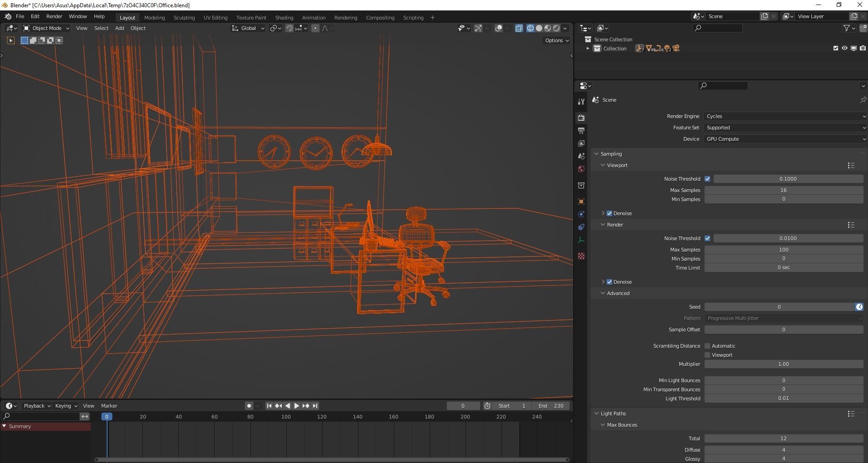This screenshot has width=868, height=463.
Task: Uncheck Render Noise Threshold checkbox
Action: [x=707, y=238]
